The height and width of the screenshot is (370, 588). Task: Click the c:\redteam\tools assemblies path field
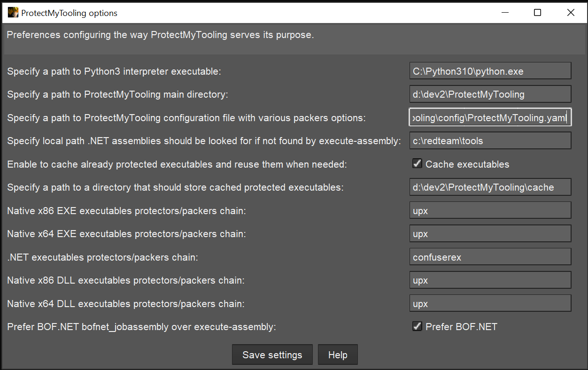click(490, 140)
